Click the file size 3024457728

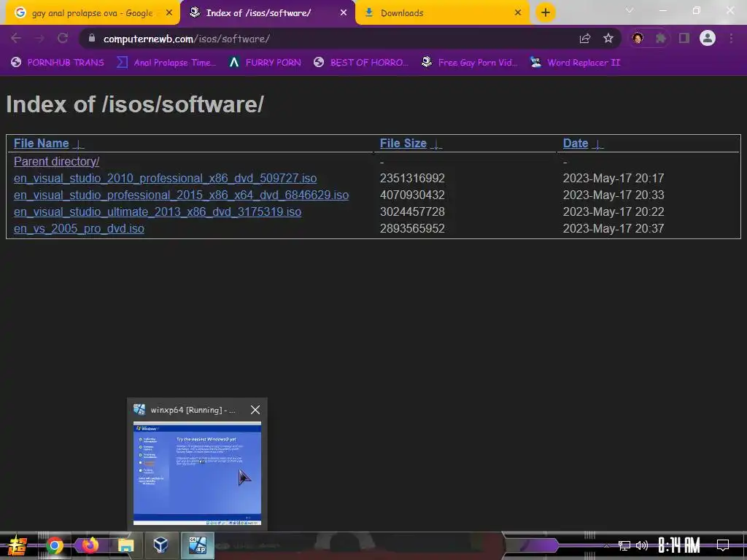pos(412,211)
